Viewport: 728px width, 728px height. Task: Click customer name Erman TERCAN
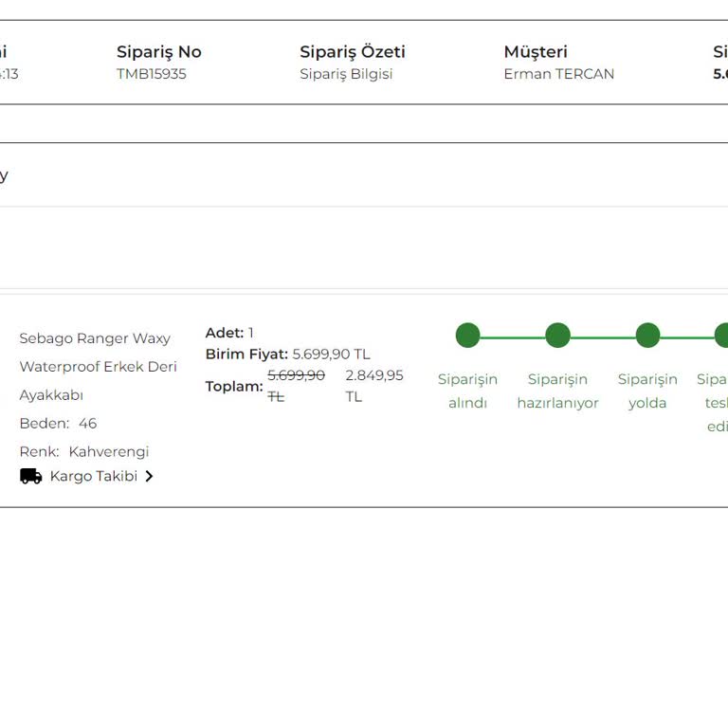(558, 74)
